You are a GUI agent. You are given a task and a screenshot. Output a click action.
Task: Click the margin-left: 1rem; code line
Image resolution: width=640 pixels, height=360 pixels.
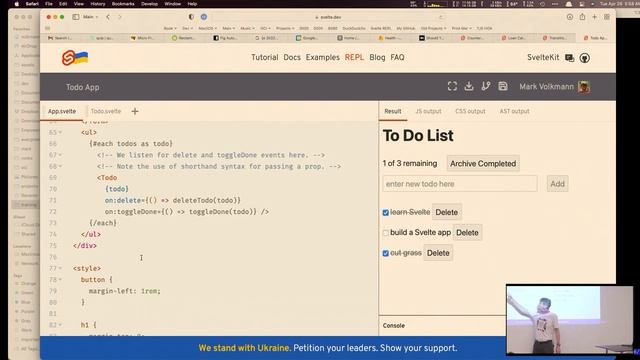[x=124, y=291]
